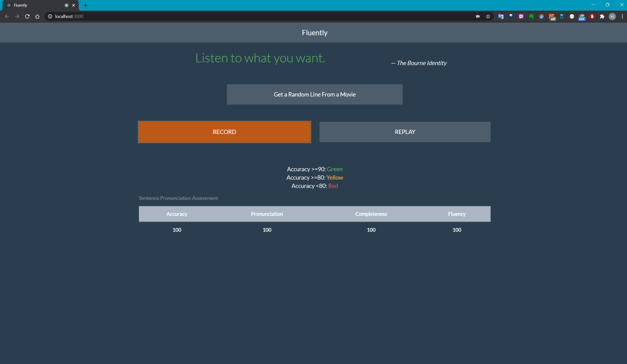This screenshot has height=364, width=627.
Task: Click the RECORD button
Action: pos(224,132)
